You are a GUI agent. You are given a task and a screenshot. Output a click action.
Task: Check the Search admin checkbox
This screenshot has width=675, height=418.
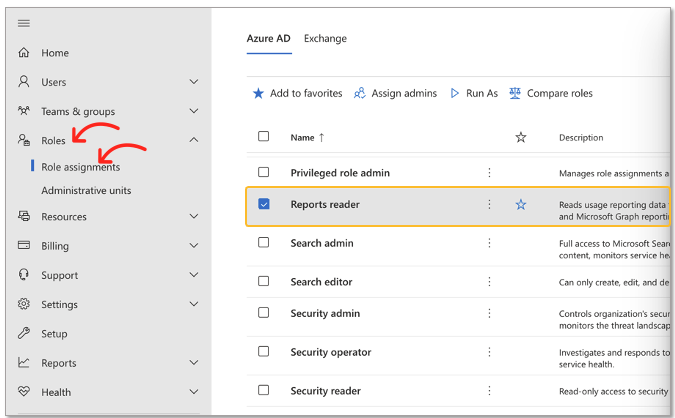click(263, 242)
